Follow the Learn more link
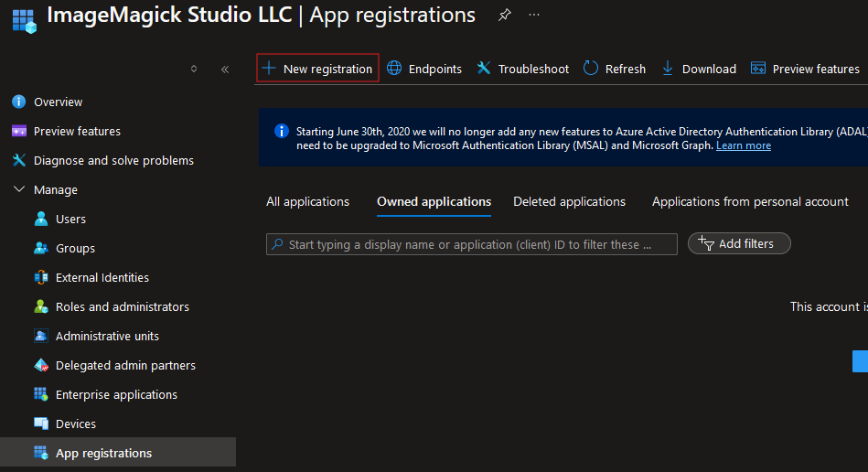Screen dimensions: 868x472 coord(744,145)
